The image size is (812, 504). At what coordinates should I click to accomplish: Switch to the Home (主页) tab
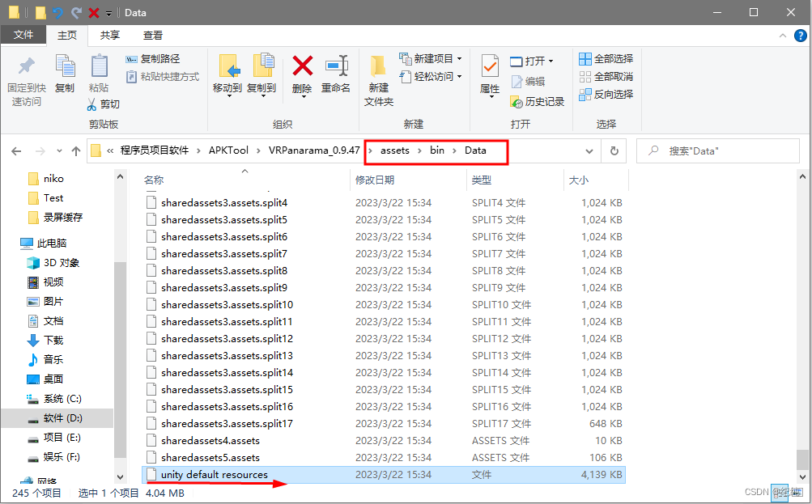(x=67, y=35)
